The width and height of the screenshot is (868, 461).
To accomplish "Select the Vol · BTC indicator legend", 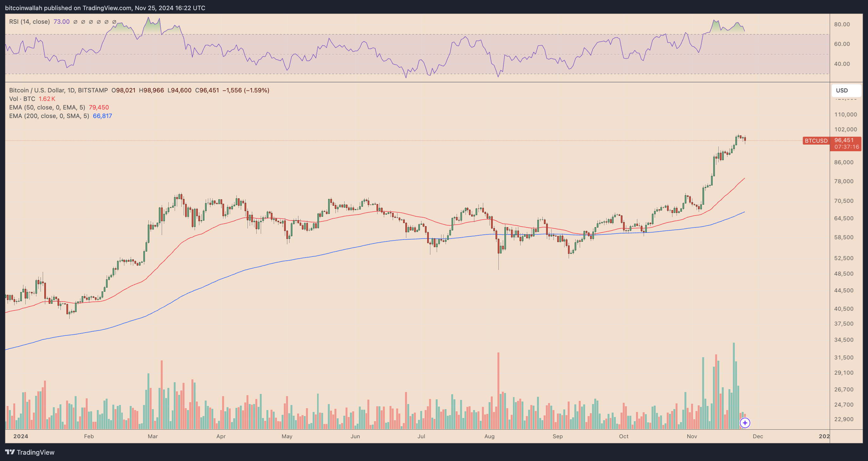I will pos(22,99).
